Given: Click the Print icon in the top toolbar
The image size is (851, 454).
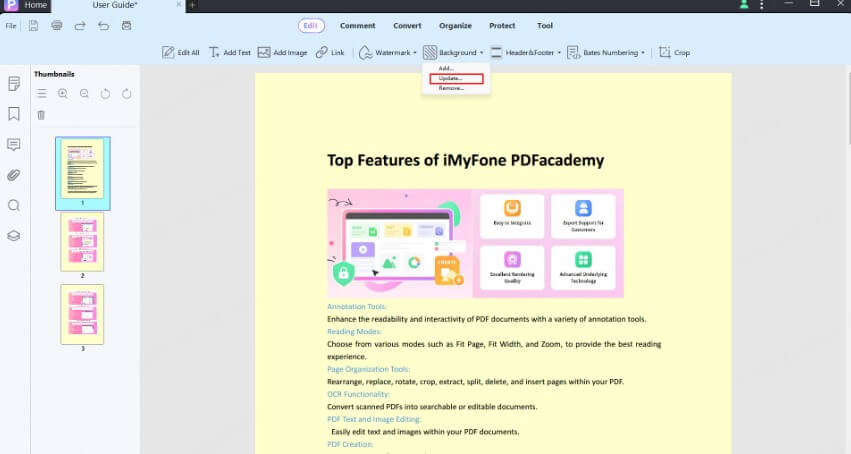Looking at the screenshot, I should (56, 25).
